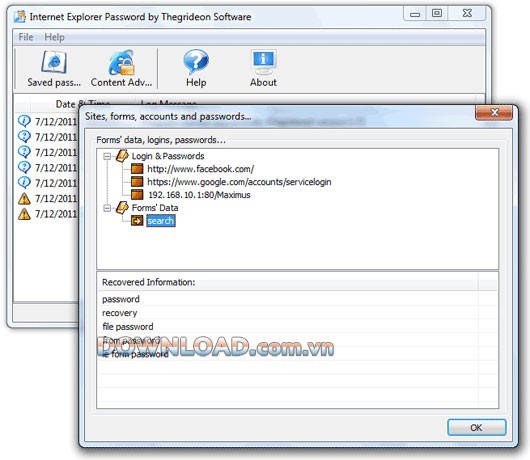530x460 pixels.
Task: Select the Login & Passwords label
Action: [168, 156]
